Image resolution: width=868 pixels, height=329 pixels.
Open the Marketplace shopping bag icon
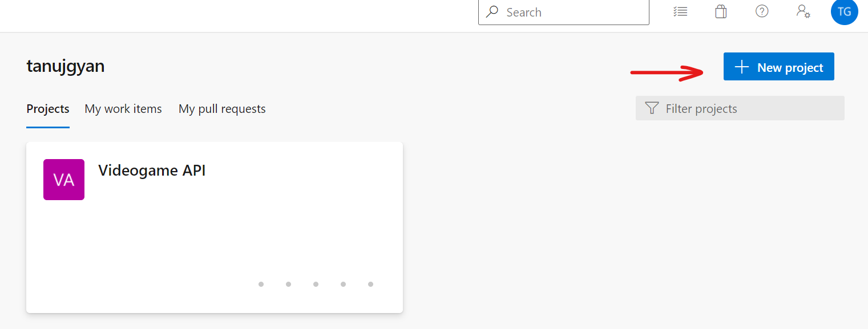[721, 11]
